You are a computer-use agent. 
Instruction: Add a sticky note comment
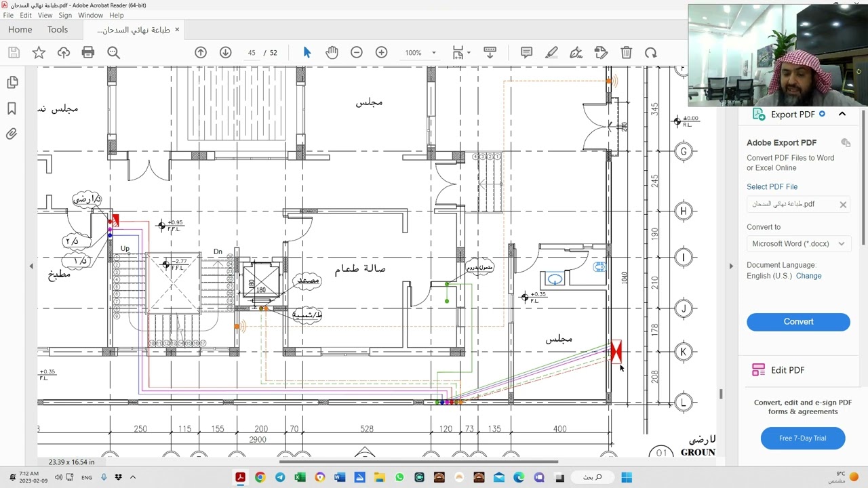[x=526, y=53]
